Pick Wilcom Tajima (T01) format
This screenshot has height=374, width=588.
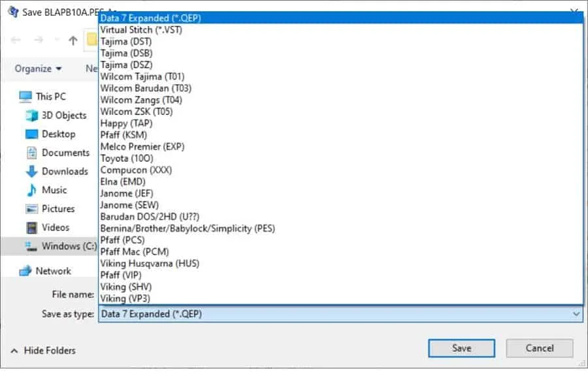340,76
